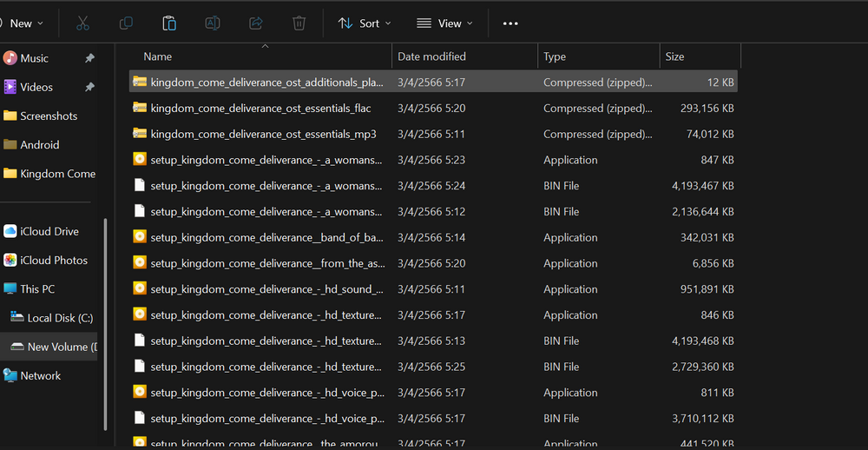Click installer icon of hd_sound setup
This screenshot has height=450, width=868.
click(x=140, y=288)
